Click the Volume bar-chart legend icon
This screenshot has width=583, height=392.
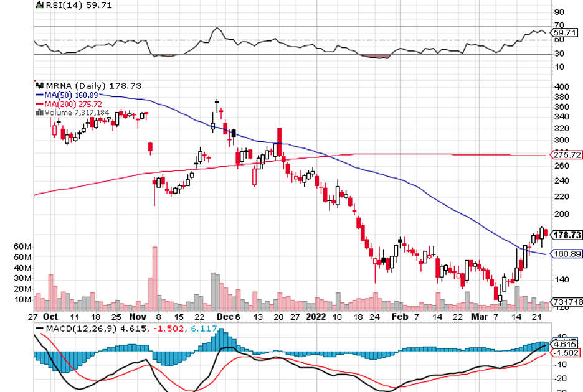coord(39,113)
